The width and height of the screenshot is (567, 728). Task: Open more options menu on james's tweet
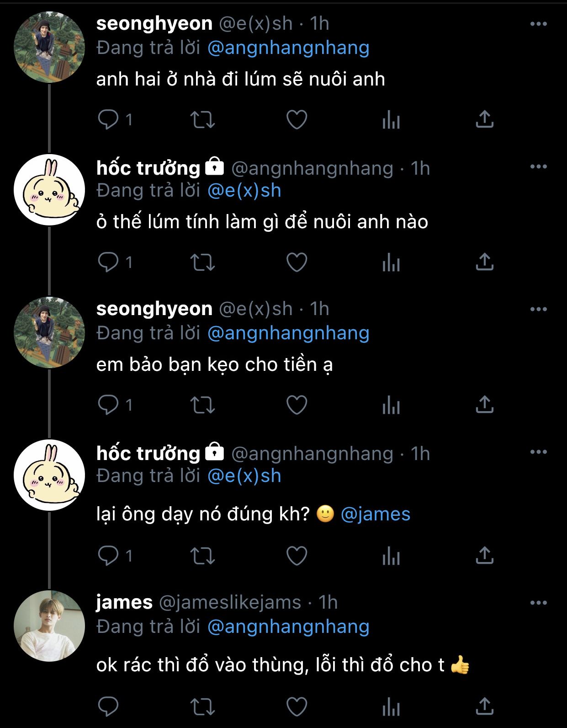pyautogui.click(x=538, y=603)
